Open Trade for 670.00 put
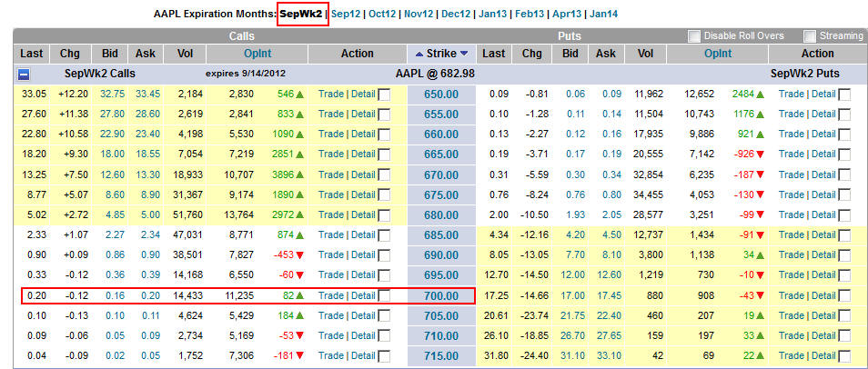This screenshot has width=868, height=369. 791,175
